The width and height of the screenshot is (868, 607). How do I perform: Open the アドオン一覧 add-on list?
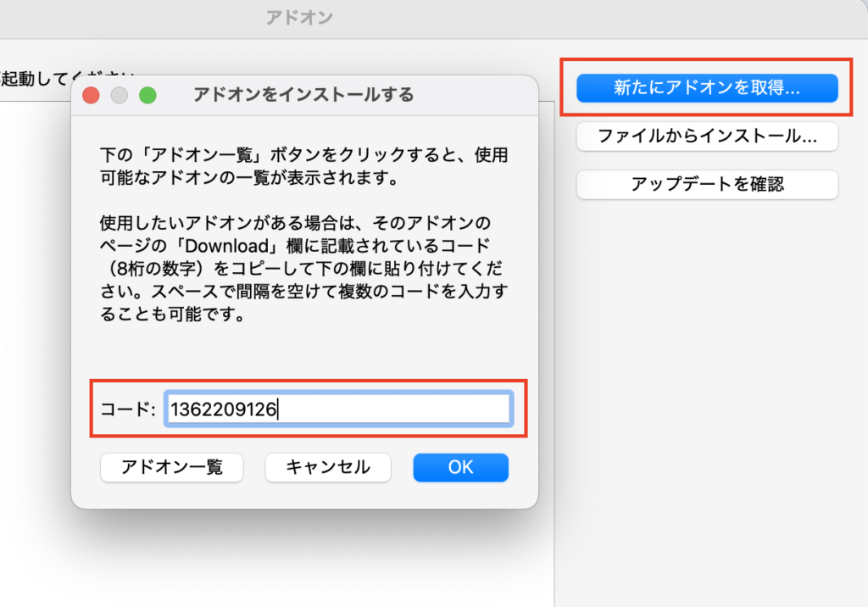coord(172,467)
